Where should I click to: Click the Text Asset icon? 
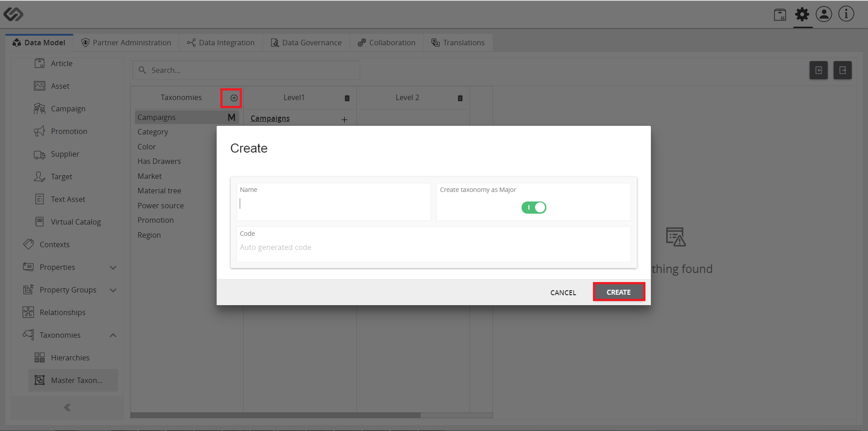pyautogui.click(x=40, y=199)
